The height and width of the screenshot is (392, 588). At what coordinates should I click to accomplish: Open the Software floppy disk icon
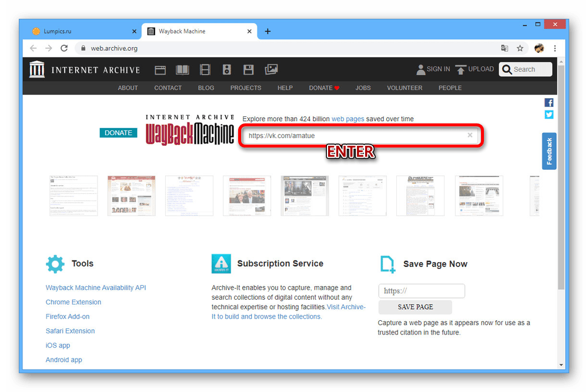pos(248,70)
